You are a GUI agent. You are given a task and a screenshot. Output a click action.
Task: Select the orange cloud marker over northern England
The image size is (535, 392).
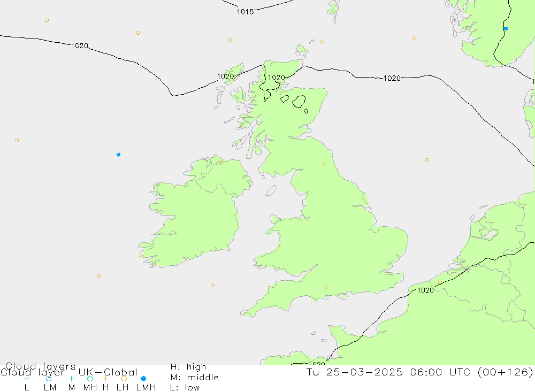[x=324, y=164]
